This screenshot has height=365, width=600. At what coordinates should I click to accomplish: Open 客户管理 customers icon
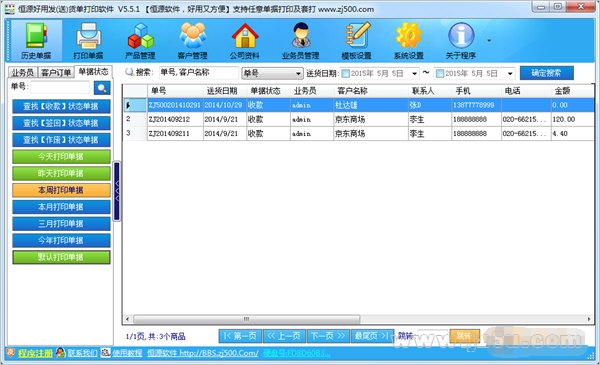[192, 41]
